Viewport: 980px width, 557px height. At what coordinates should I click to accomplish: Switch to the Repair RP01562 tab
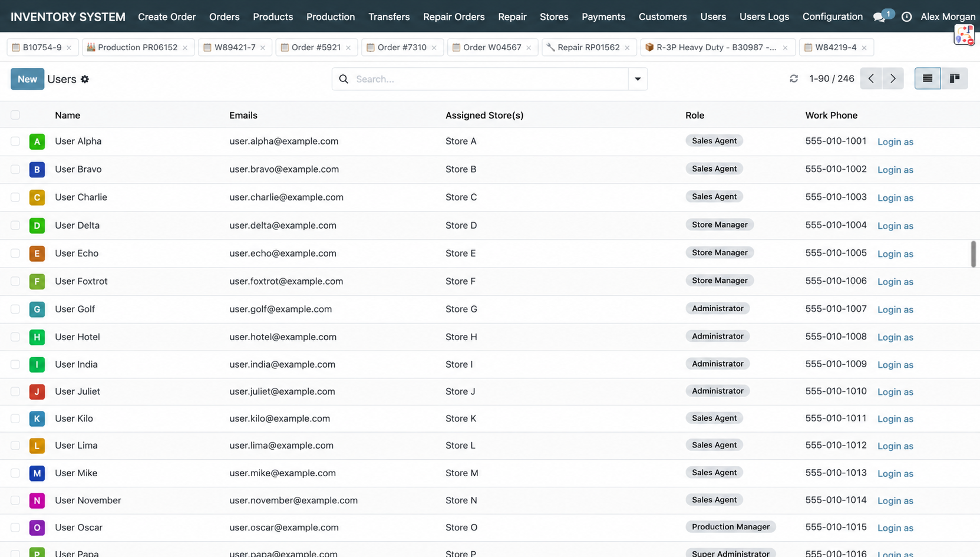pyautogui.click(x=588, y=47)
